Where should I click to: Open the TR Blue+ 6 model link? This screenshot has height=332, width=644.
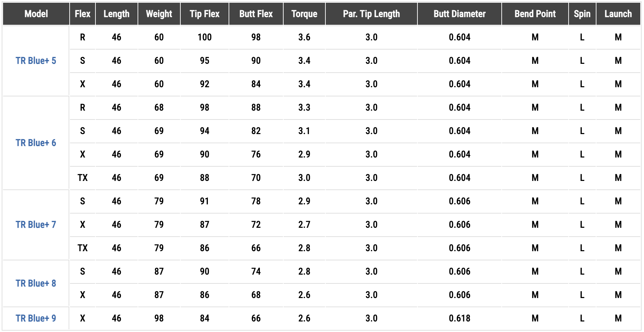pos(36,143)
